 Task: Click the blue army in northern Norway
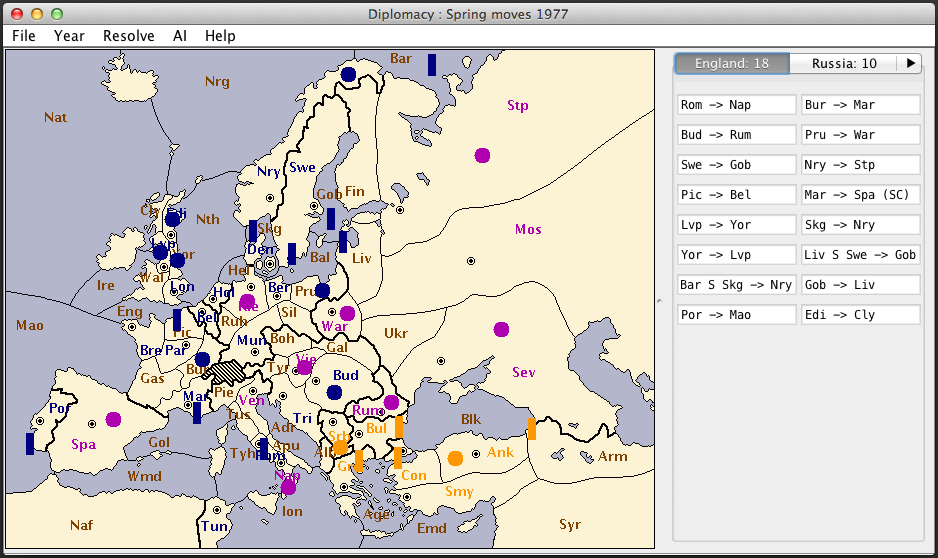pyautogui.click(x=348, y=74)
